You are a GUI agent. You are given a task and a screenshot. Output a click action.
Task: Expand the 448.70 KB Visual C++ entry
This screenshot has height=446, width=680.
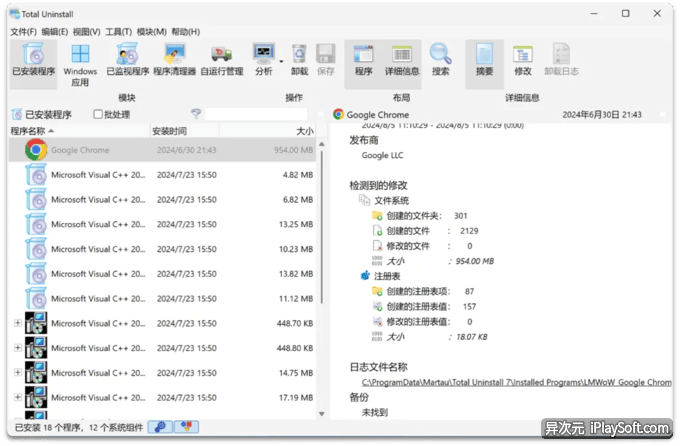point(18,323)
